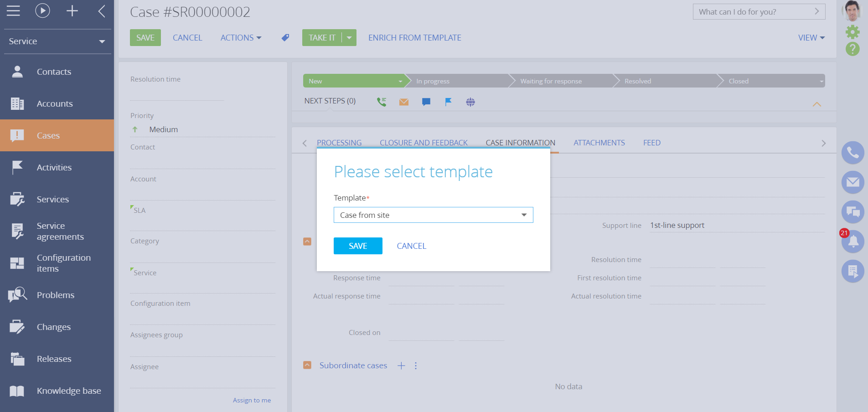Open the View dropdown menu
Image resolution: width=868 pixels, height=412 pixels.
(811, 38)
